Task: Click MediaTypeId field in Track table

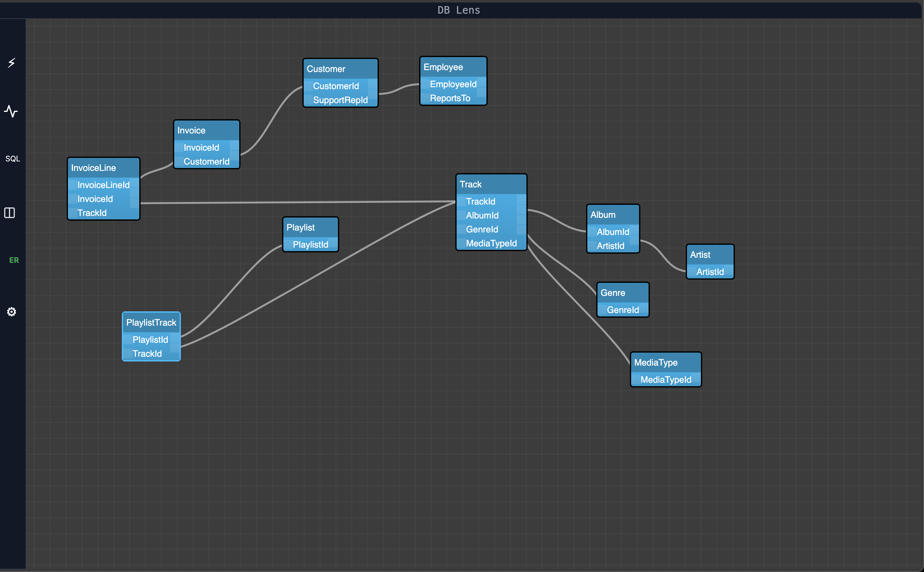Action: [x=491, y=243]
